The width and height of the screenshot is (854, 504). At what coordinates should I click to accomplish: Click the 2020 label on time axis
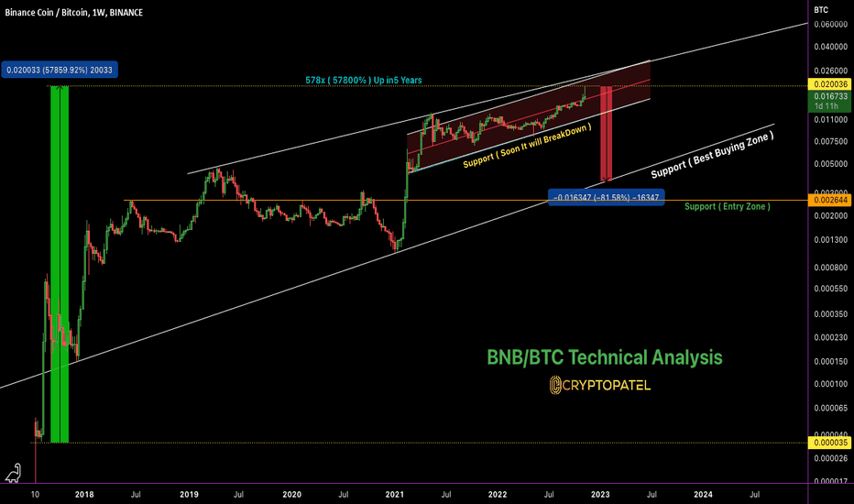pos(292,494)
